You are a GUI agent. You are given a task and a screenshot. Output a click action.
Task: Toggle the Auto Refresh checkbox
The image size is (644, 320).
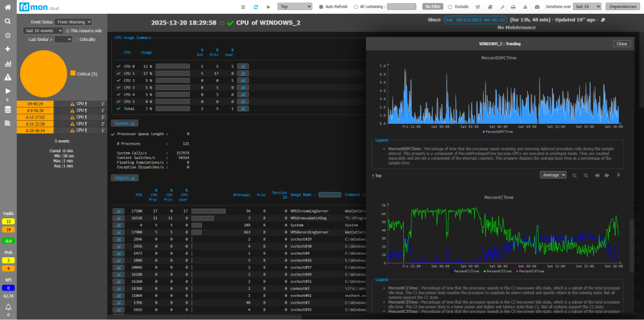(321, 6)
